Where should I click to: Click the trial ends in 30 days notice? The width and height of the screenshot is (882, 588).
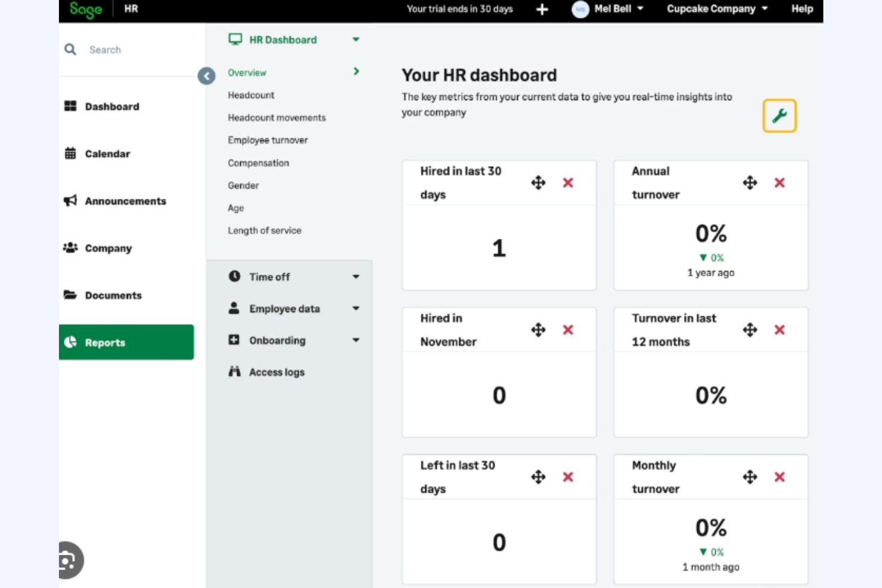[x=459, y=9]
